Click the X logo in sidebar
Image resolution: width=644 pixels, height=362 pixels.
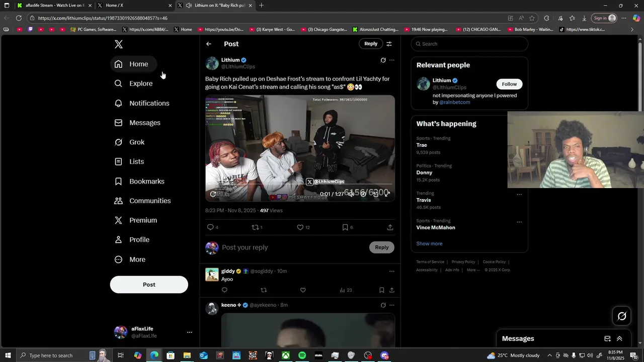pos(119,44)
